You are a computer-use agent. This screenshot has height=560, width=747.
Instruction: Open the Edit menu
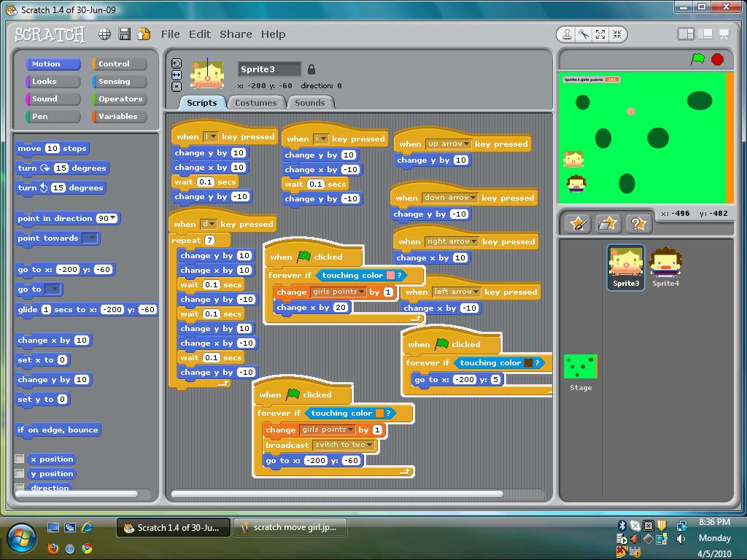[x=200, y=34]
